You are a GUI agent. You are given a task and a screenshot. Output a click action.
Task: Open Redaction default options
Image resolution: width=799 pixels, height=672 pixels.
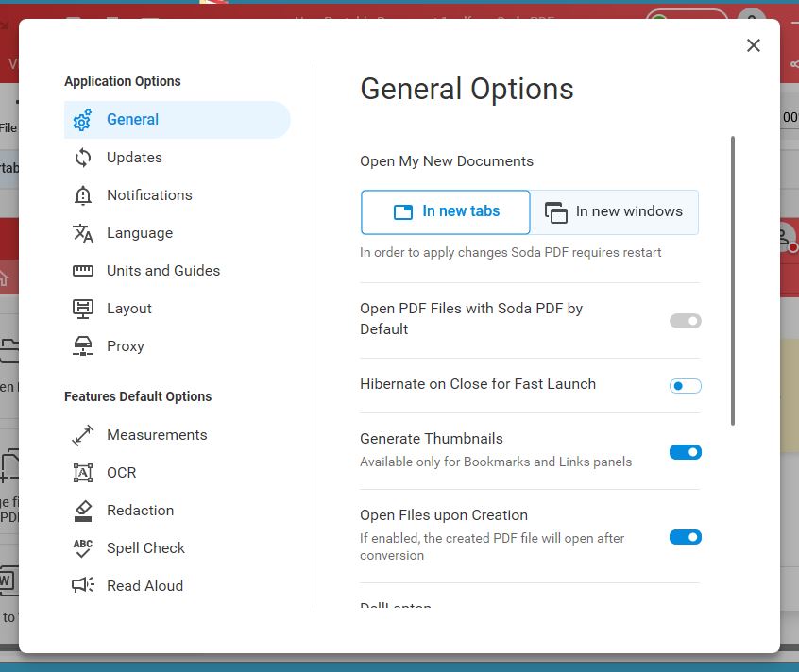[x=178, y=511]
